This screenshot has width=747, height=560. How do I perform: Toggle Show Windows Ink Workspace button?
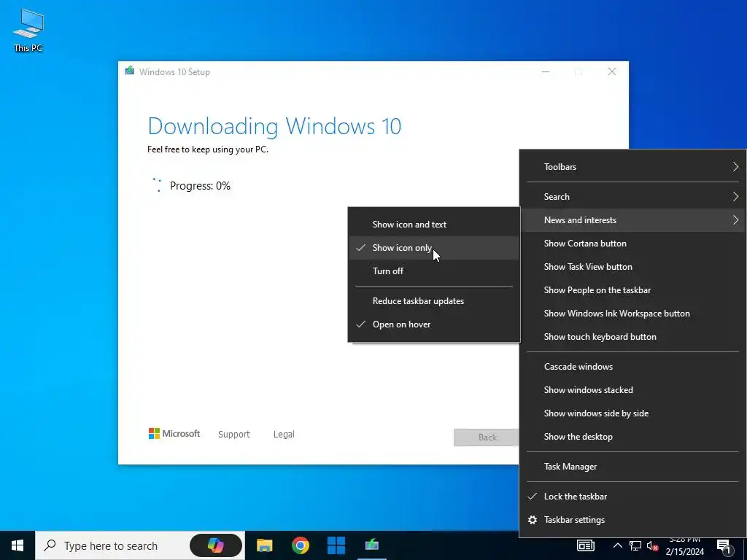click(632, 314)
